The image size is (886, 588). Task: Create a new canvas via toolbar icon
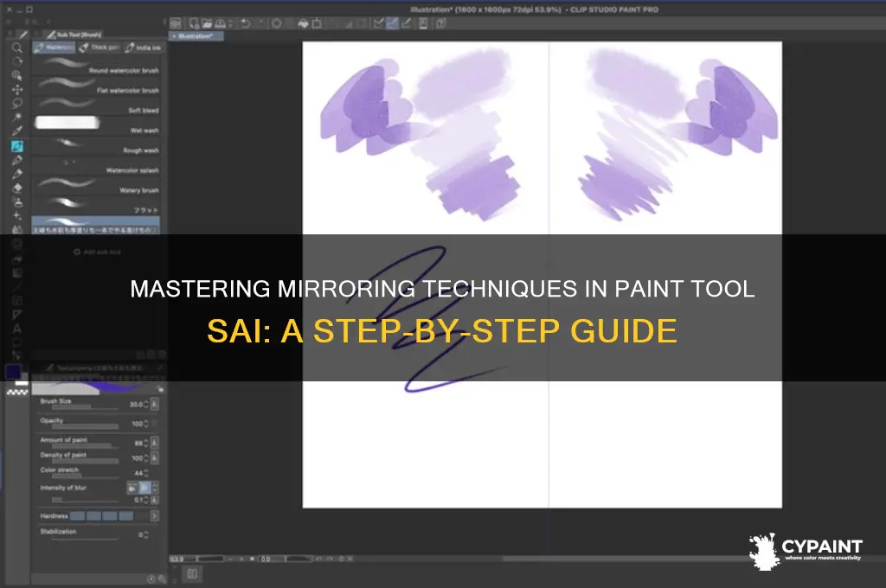[194, 23]
